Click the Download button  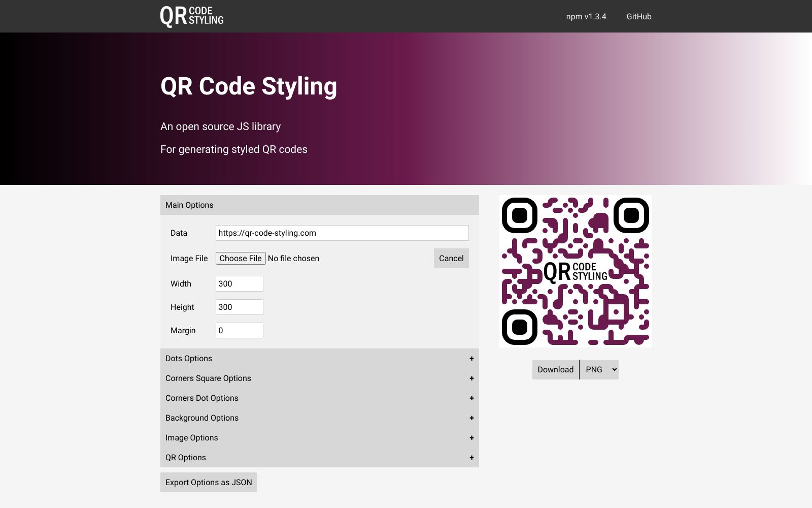[x=555, y=369]
